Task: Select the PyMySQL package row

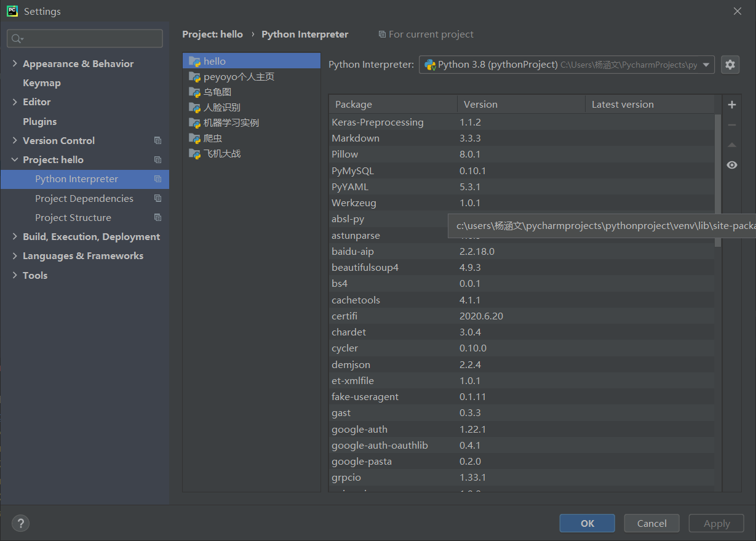Action: pos(522,170)
